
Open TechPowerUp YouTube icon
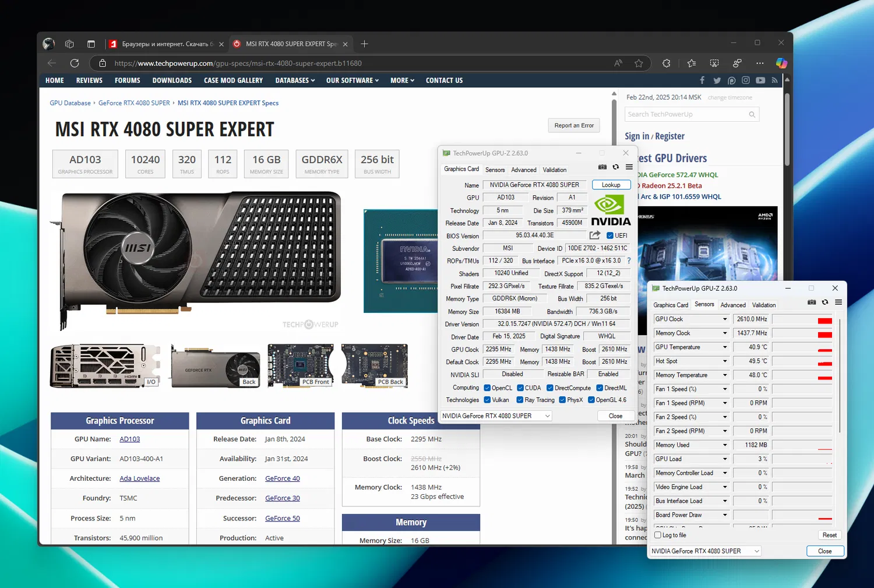[760, 80]
